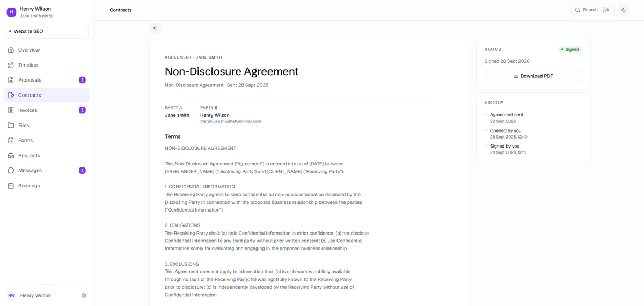Click the email therahulkushwaha16@gmail.com
Image resolution: width=644 pixels, height=306 pixels.
(x=231, y=121)
